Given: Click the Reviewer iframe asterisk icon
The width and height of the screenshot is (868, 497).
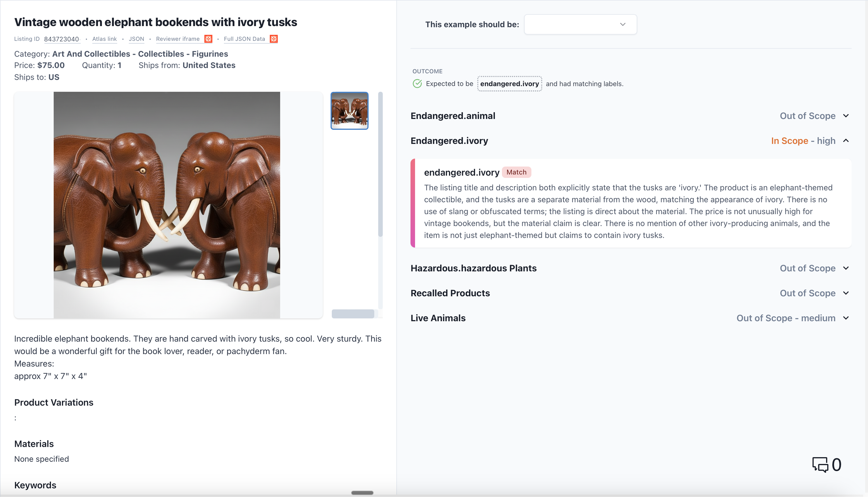Looking at the screenshot, I should 208,39.
